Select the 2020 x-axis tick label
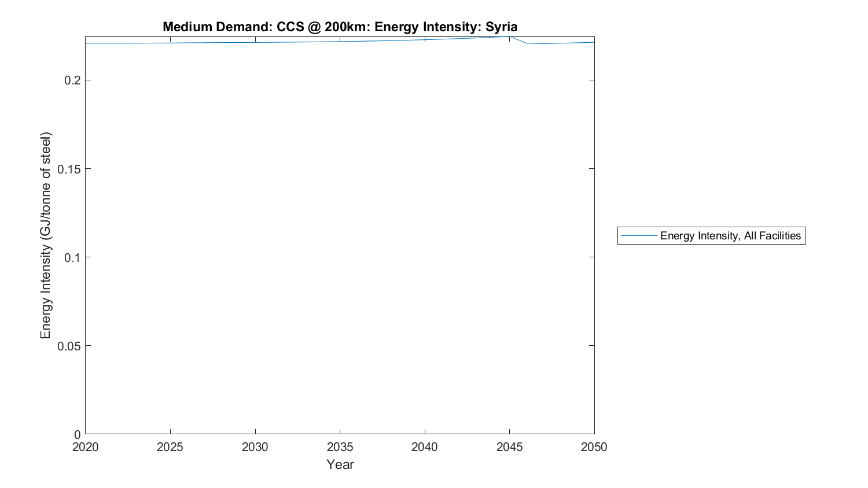Screen dimensions: 868x488 (86, 447)
